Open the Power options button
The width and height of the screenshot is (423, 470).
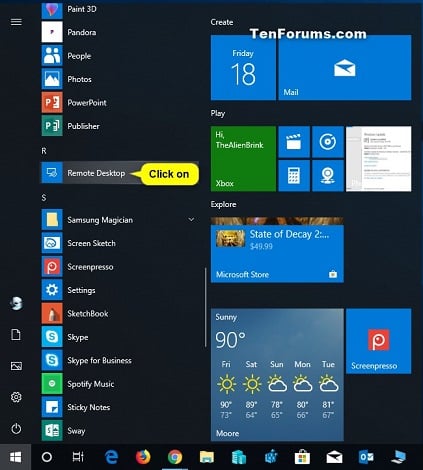[16, 428]
